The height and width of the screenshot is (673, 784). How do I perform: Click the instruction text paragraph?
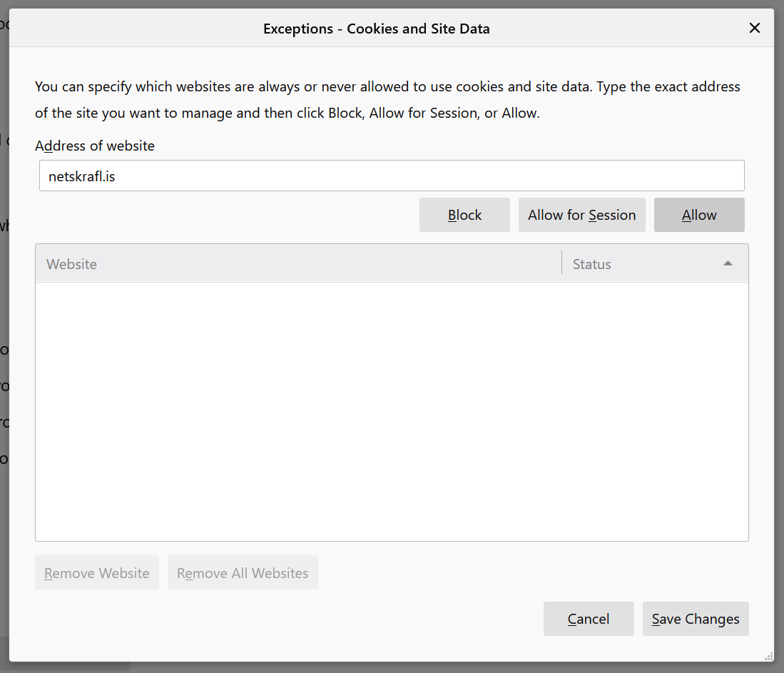click(x=387, y=100)
